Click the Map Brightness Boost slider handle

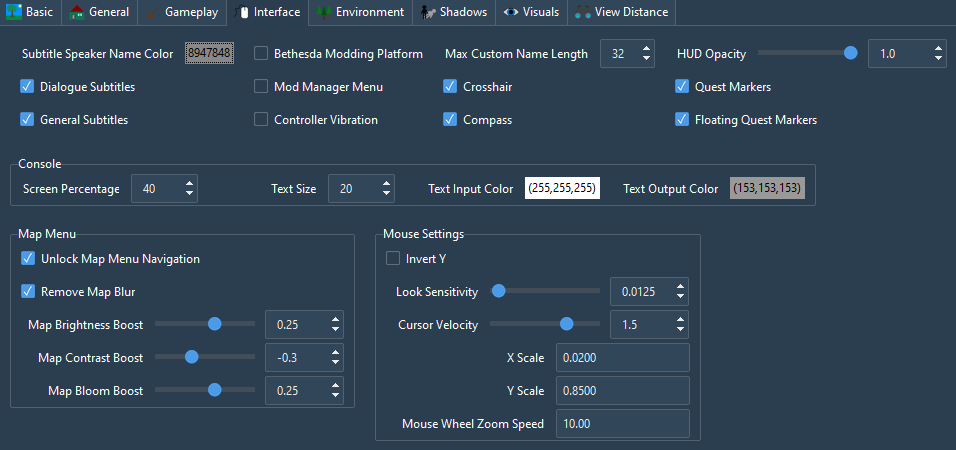click(214, 324)
